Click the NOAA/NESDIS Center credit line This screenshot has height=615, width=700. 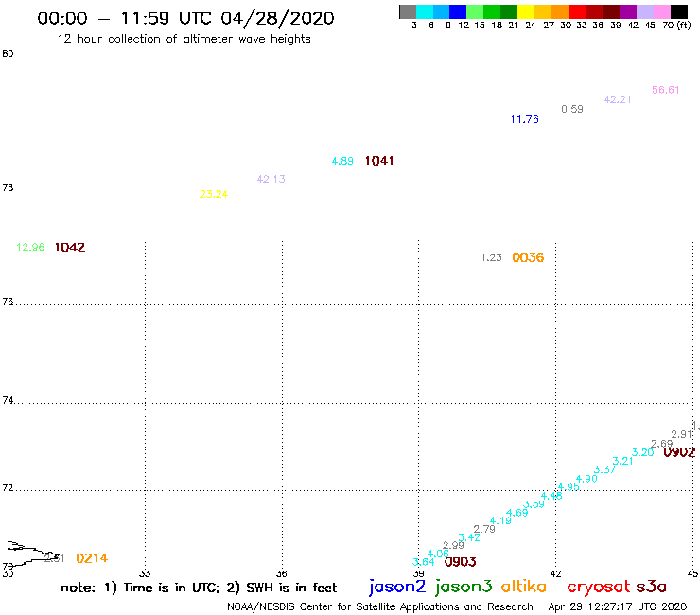tap(380, 606)
